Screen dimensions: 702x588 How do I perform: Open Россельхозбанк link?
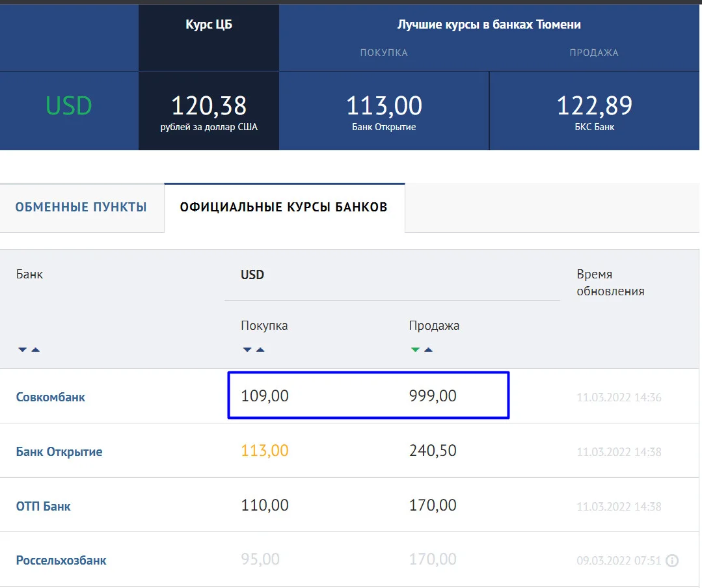(61, 560)
